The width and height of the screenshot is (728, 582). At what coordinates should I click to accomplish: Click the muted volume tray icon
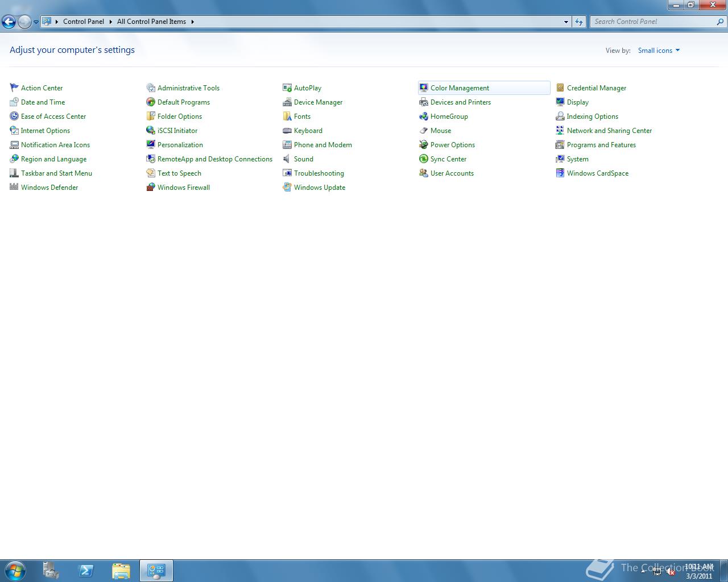[x=671, y=572]
